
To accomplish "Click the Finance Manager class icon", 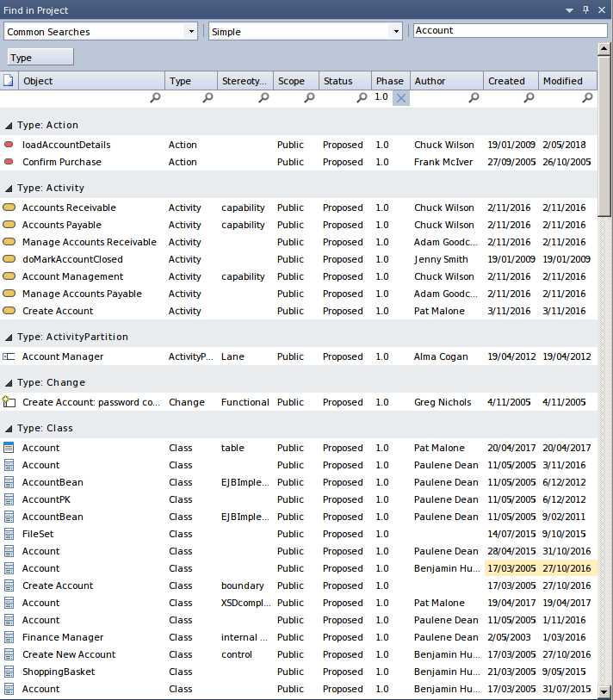I will coord(9,637).
